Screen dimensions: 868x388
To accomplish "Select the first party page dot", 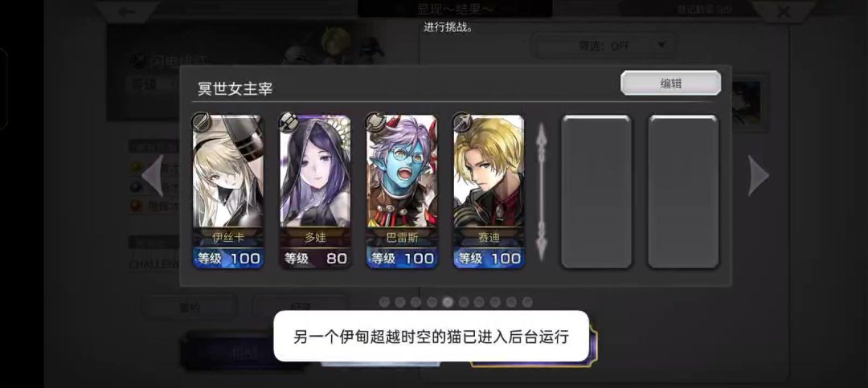I will (384, 302).
